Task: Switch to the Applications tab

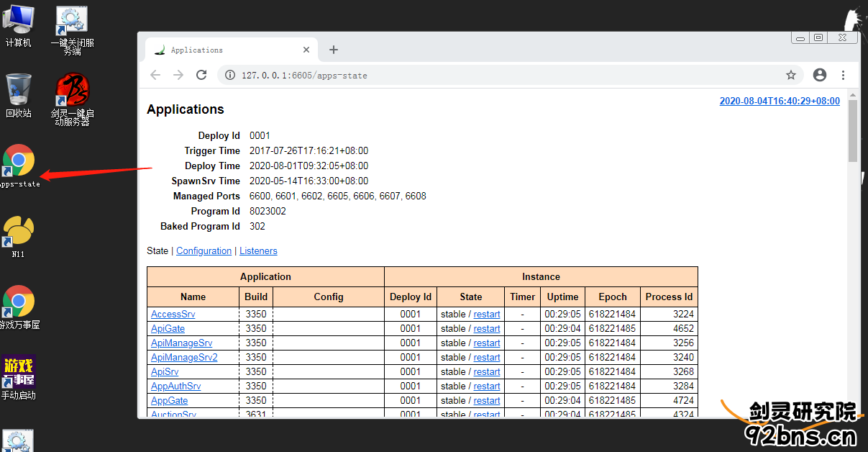Action: [x=232, y=50]
